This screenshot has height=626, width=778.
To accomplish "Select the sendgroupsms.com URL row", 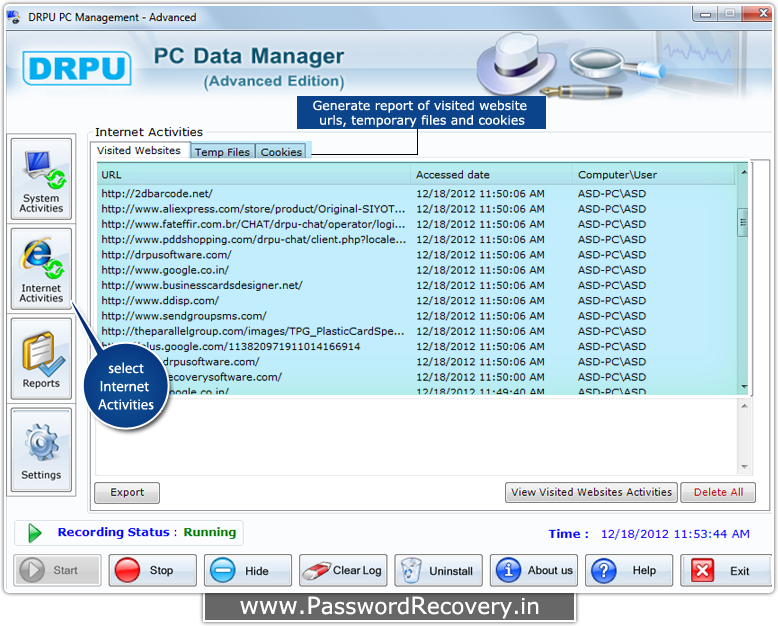I will (x=417, y=316).
